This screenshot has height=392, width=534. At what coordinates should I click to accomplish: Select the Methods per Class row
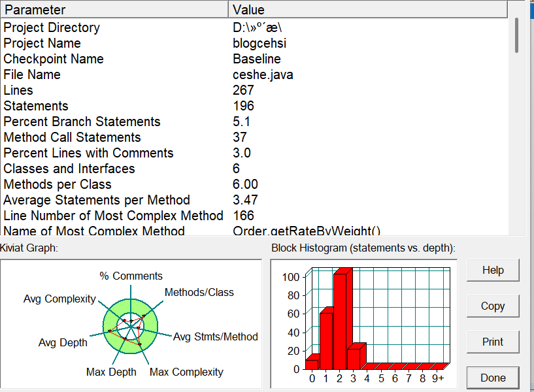tap(58, 184)
